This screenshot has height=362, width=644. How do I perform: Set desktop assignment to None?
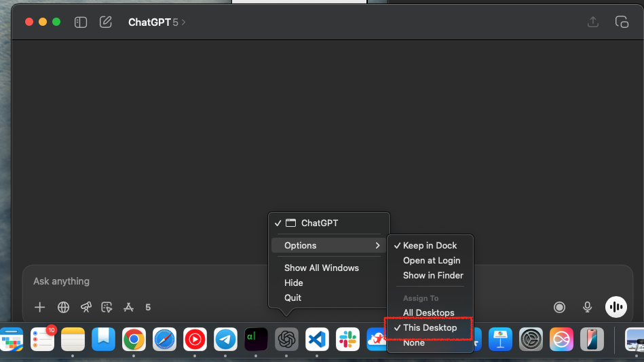pos(430,343)
